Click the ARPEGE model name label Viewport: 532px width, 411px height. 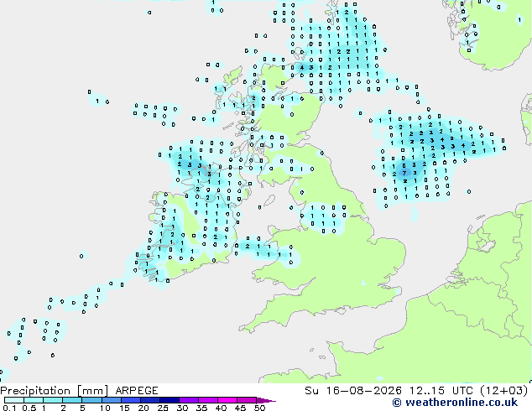tap(137, 391)
